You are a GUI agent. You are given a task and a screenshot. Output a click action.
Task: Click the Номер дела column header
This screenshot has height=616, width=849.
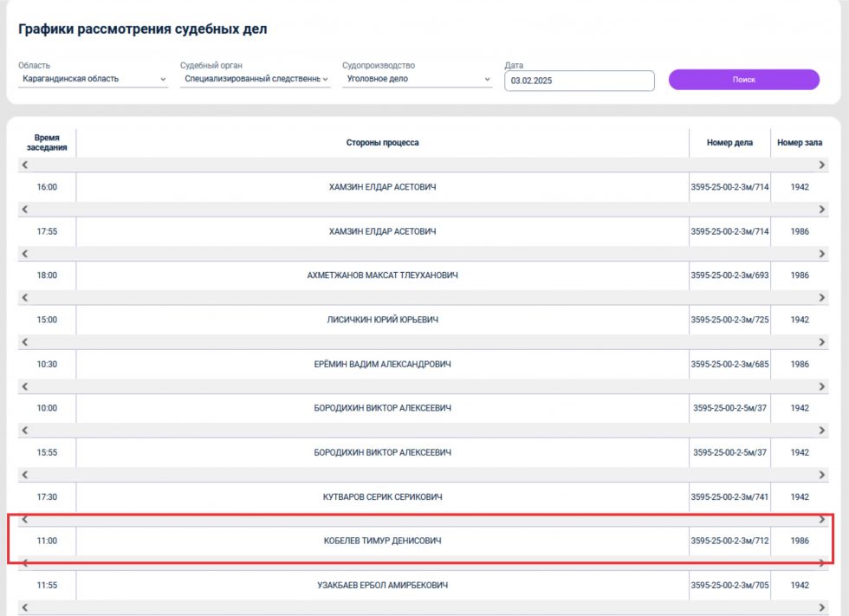(x=729, y=143)
